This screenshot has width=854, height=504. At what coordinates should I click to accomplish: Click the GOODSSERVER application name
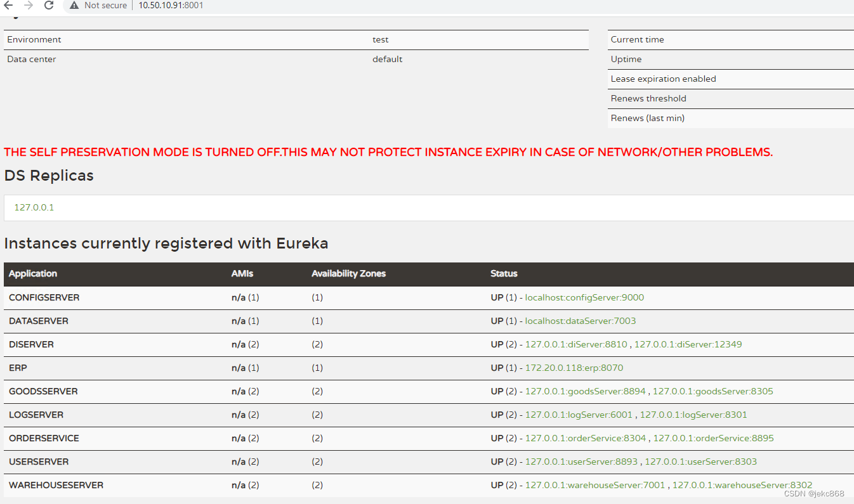43,391
